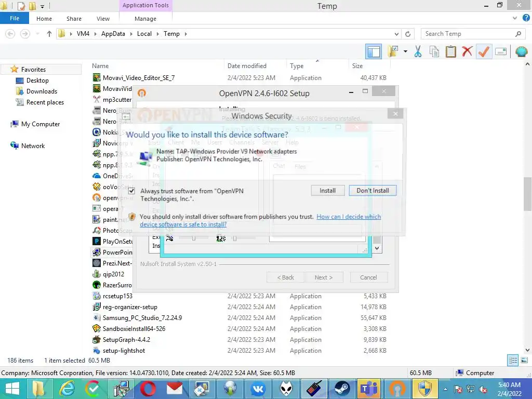
Task: Click the muted volume tray icon
Action: [484, 390]
